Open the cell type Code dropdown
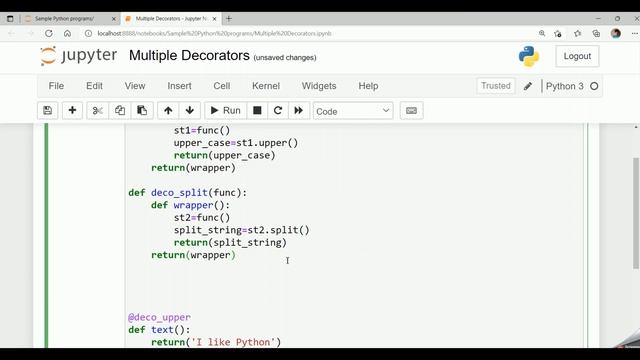 coord(353,111)
